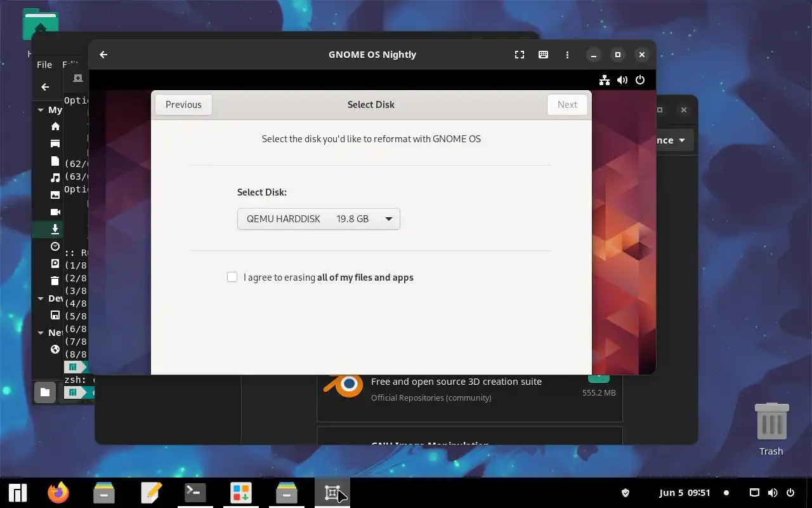Open Recent in file manager sidebar

coord(55,246)
